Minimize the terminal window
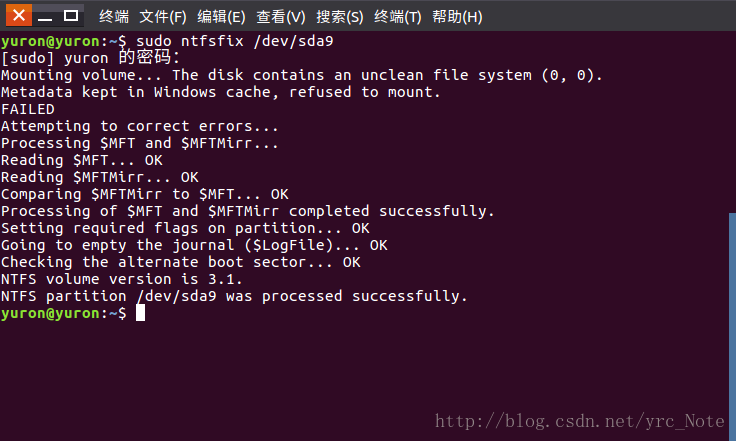 click(x=45, y=16)
